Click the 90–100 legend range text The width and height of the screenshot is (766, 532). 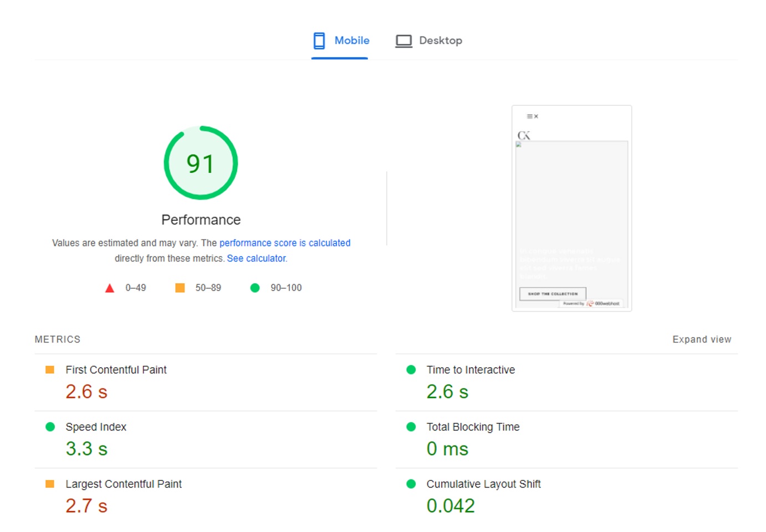(286, 288)
